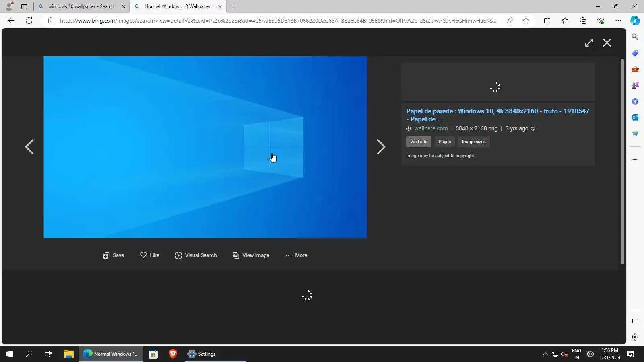Save the image to a collection
This screenshot has width=644, height=362.
(x=114, y=255)
